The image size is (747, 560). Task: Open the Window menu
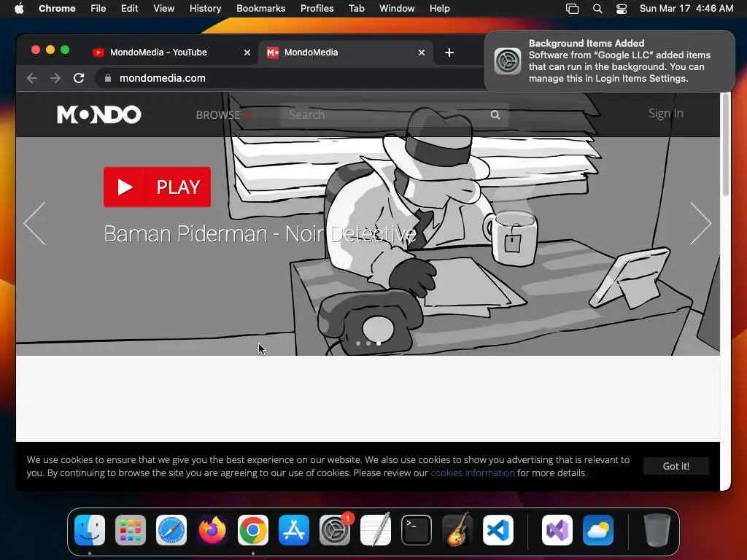[x=397, y=9]
